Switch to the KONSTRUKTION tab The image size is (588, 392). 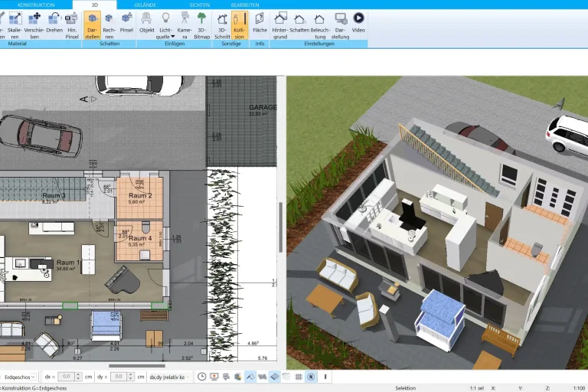coord(36,5)
